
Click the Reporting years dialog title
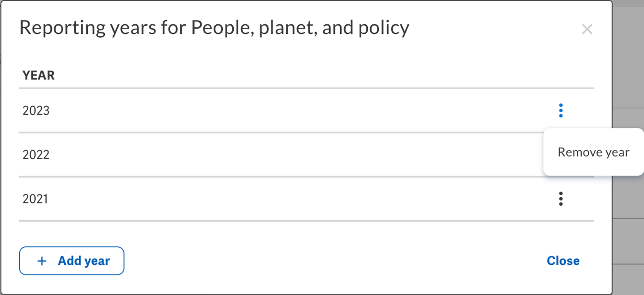point(214,28)
